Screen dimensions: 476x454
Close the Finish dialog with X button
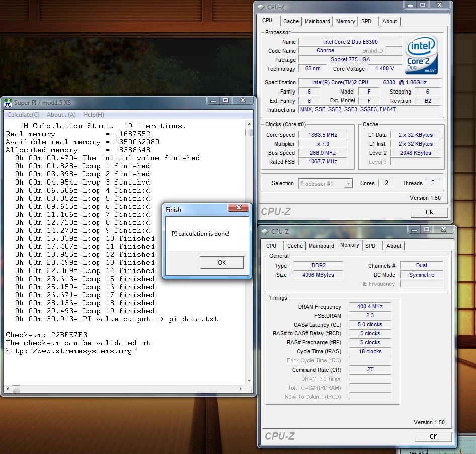239,208
